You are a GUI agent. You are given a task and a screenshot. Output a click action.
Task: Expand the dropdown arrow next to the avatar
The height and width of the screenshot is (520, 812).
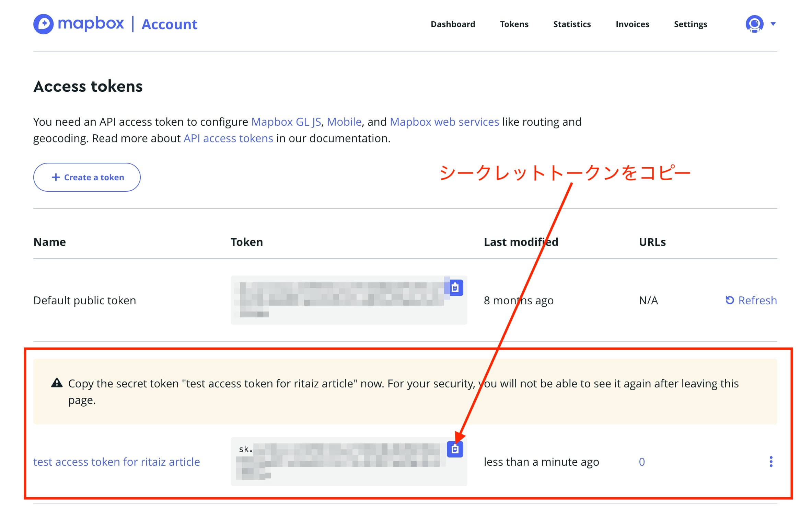pyautogui.click(x=773, y=24)
